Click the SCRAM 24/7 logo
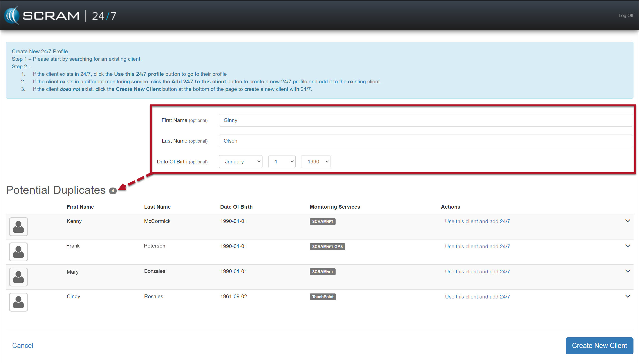This screenshot has height=364, width=639. [x=60, y=16]
